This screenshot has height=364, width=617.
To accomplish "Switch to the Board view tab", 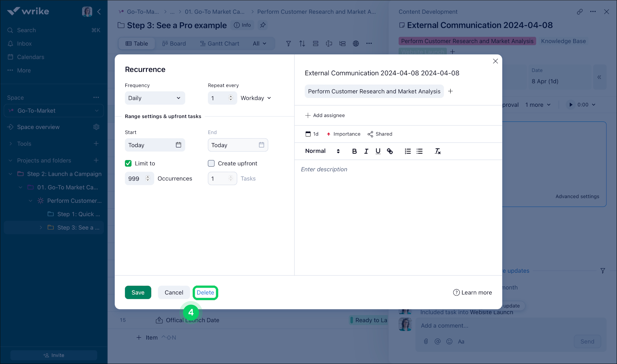I will click(x=174, y=43).
